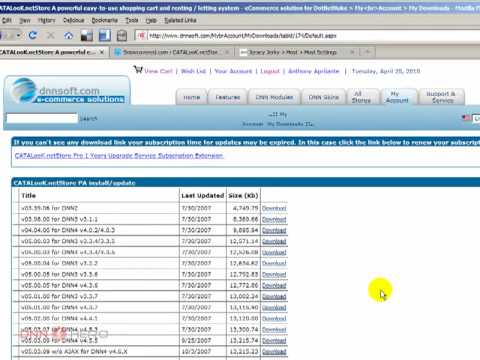The height and width of the screenshot is (360, 480).
Task: Select the 4,749.75 size cell
Action: (245, 208)
